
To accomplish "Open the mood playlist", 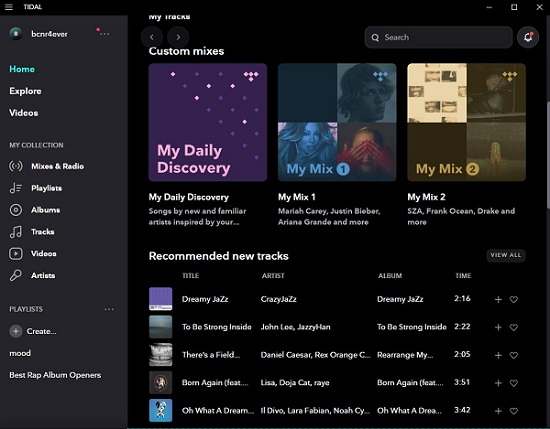I will [x=20, y=353].
